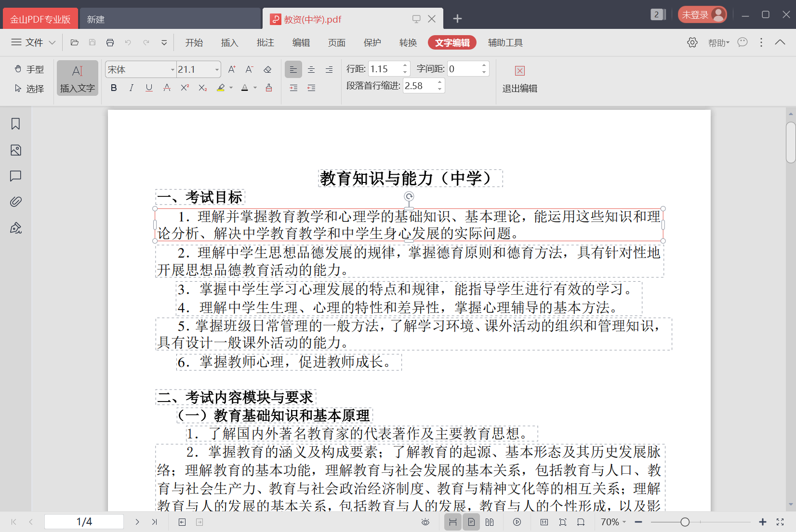Set left text alignment
This screenshot has width=796, height=532.
click(x=293, y=69)
